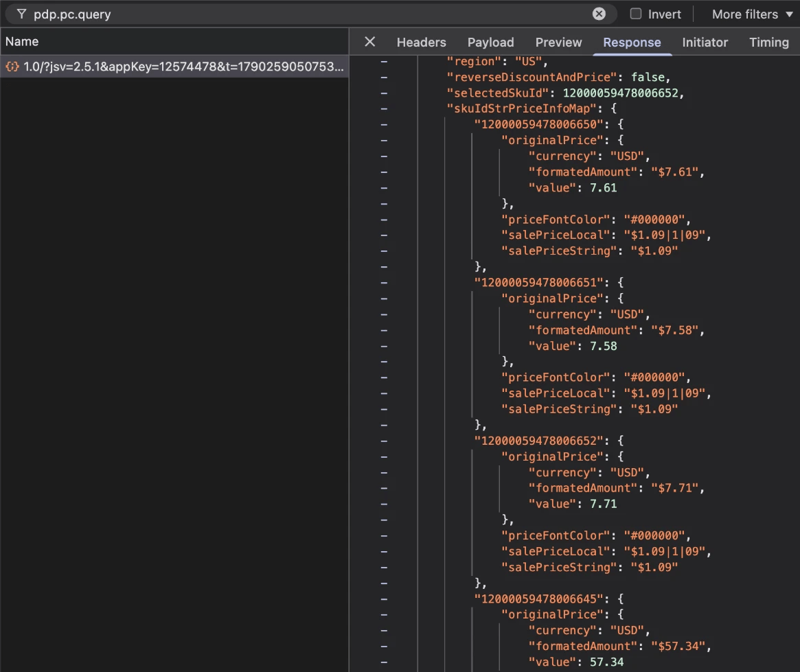The image size is (800, 672).
Task: Click the value 7.71 number
Action: (603, 504)
